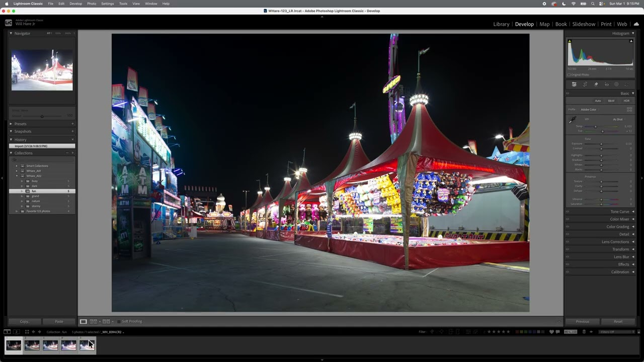Apply Auto tone adjustment
644x362 pixels.
598,101
